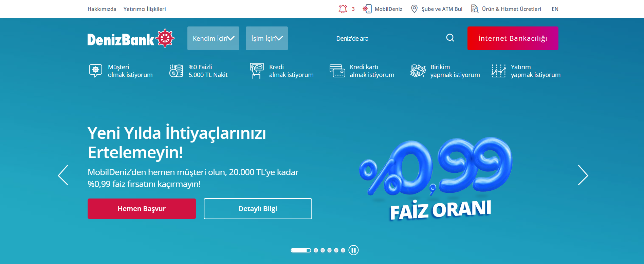The image size is (644, 264).
Task: Click the Yeni Yılda İhtiyaçlarınızı Ertelemeyin heading
Action: pos(177,143)
